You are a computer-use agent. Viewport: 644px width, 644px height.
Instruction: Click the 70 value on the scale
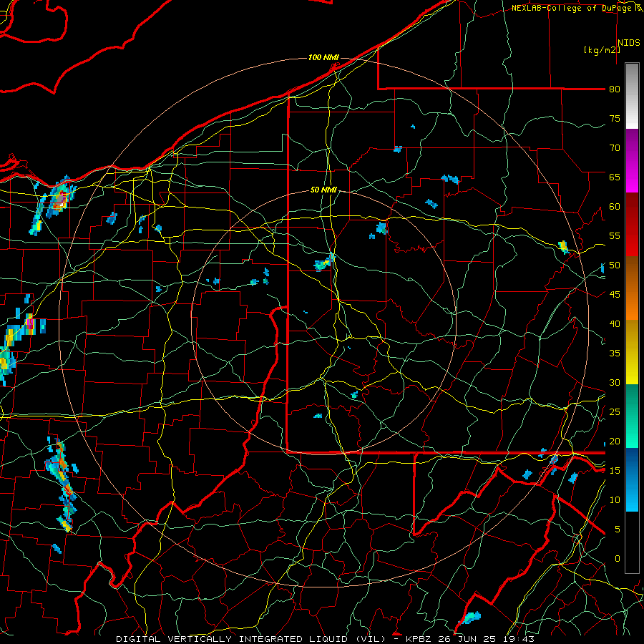615,148
